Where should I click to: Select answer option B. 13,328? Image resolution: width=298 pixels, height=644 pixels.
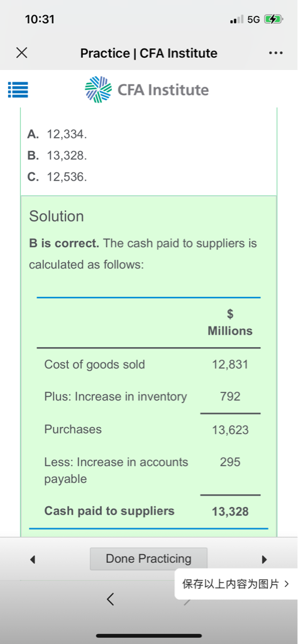point(57,156)
